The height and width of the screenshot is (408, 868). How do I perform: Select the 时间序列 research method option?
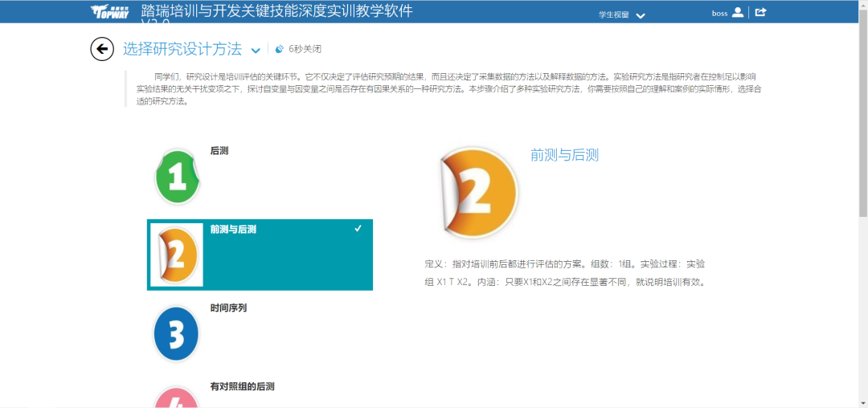[x=228, y=308]
